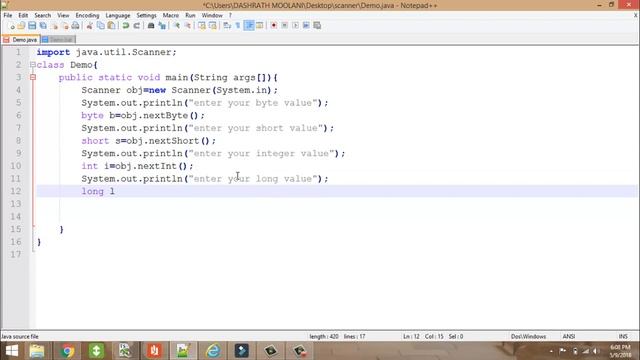
Task: Start macro recording with the red dot
Action: (x=273, y=26)
